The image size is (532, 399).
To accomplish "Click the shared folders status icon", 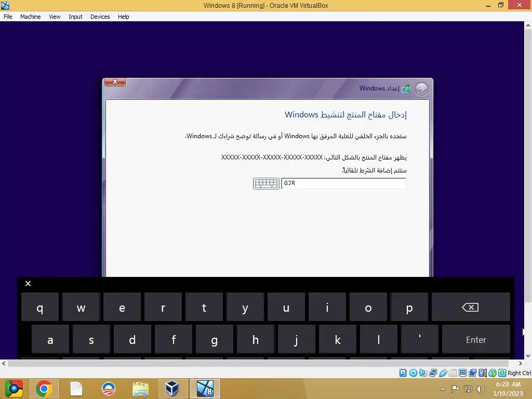I will coord(453,373).
